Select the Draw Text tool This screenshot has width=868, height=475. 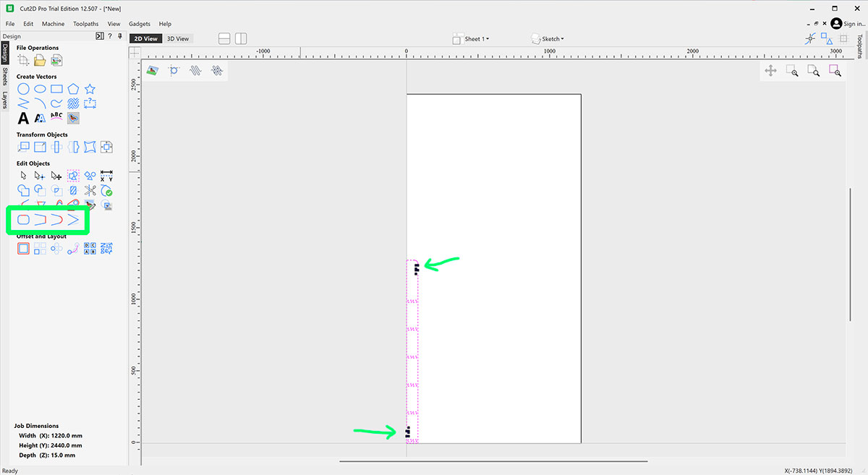pos(23,118)
